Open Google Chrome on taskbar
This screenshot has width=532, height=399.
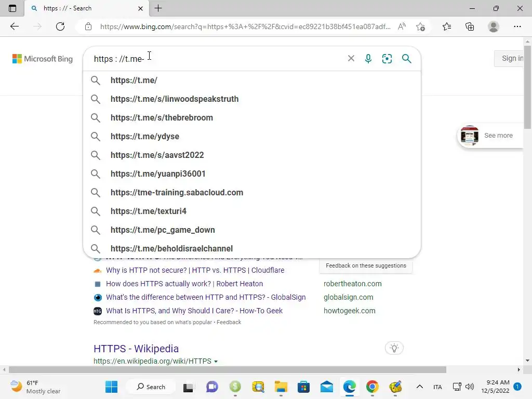coord(372,387)
